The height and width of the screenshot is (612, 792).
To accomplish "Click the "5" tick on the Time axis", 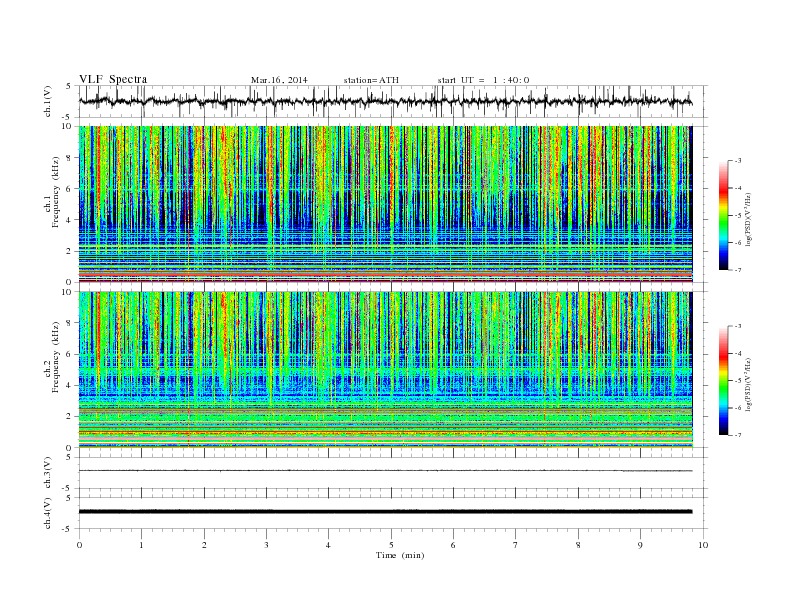I will 391,545.
